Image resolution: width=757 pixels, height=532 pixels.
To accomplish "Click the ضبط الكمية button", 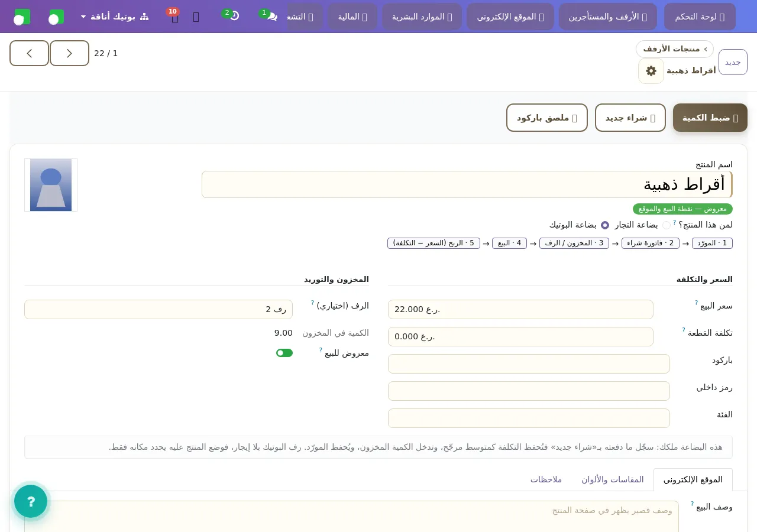I will tap(710, 118).
